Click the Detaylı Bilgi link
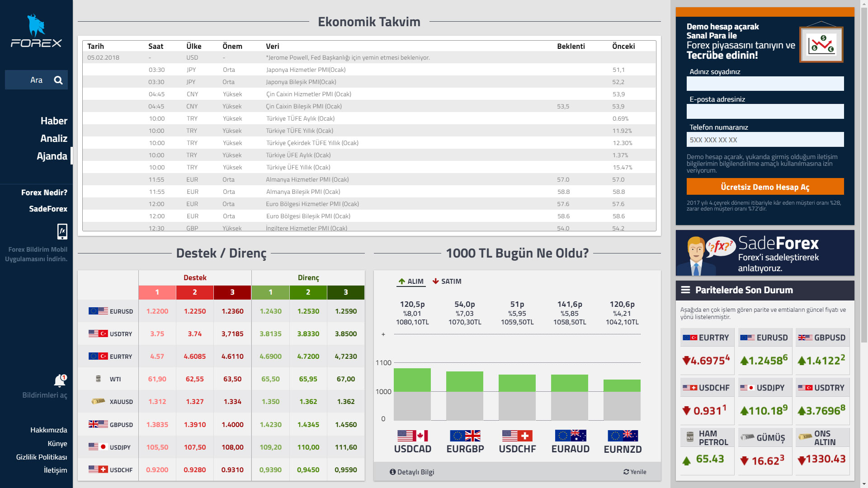The image size is (868, 488). click(412, 472)
